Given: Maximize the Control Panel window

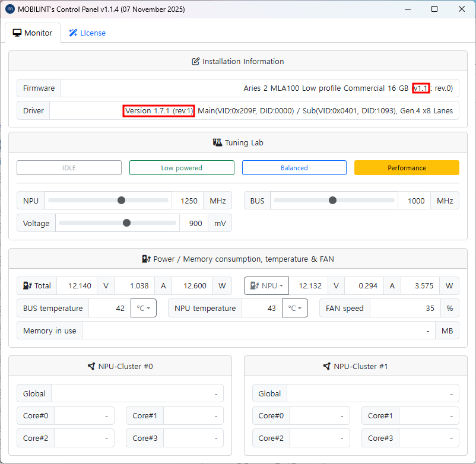Looking at the screenshot, I should pyautogui.click(x=434, y=9).
